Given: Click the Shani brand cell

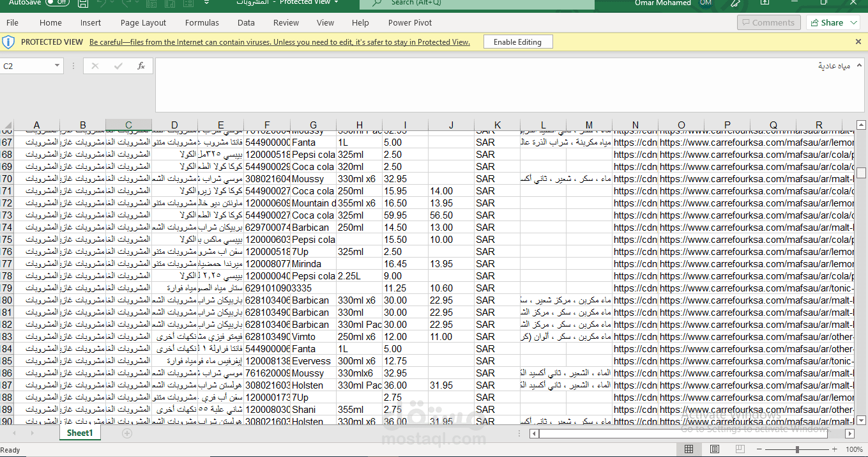Looking at the screenshot, I should click(x=313, y=410).
